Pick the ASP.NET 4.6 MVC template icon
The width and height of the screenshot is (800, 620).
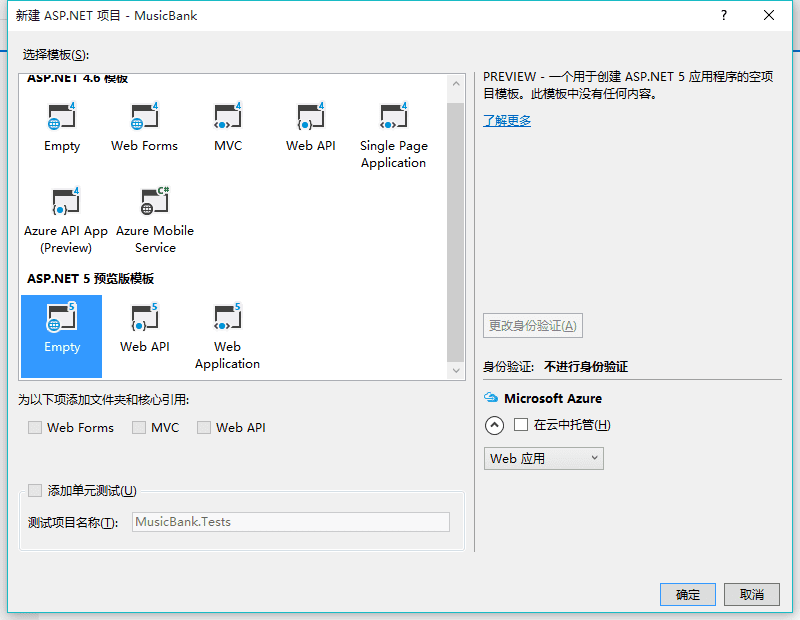tap(228, 116)
